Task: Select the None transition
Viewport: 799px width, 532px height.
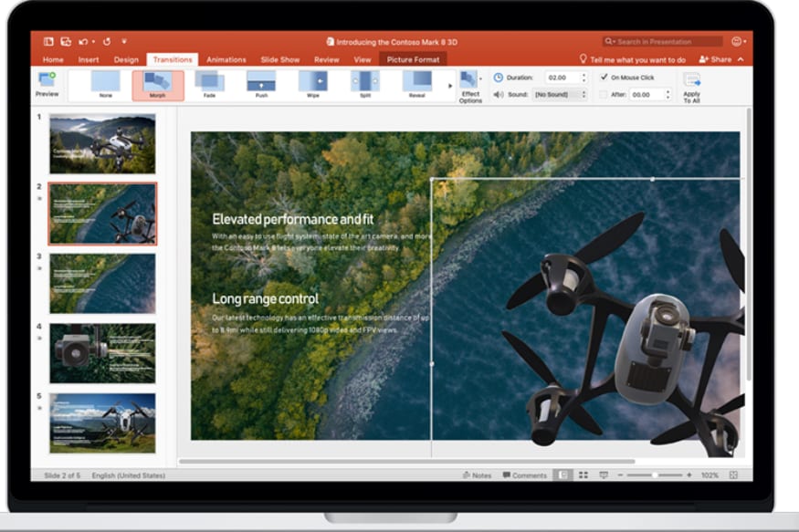Action: (106, 85)
